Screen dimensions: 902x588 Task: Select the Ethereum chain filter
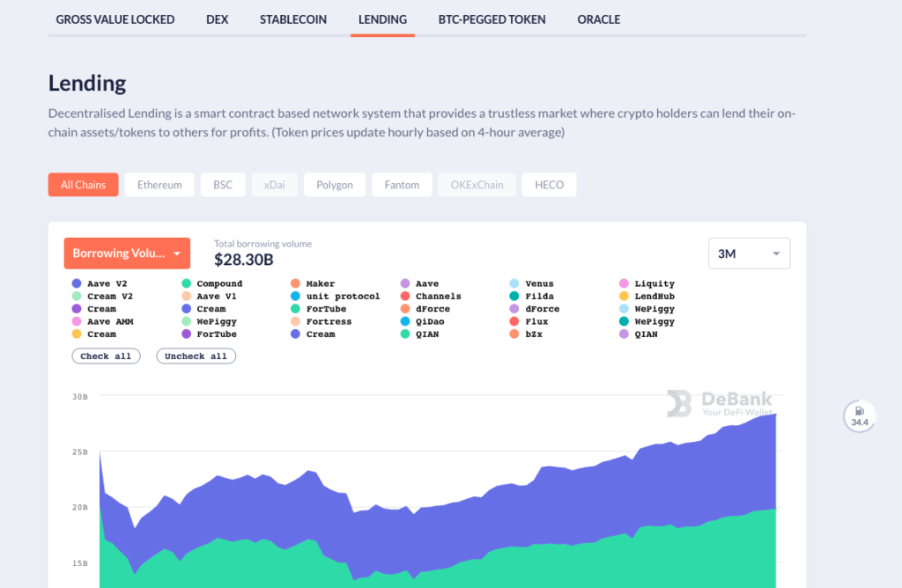(x=159, y=185)
